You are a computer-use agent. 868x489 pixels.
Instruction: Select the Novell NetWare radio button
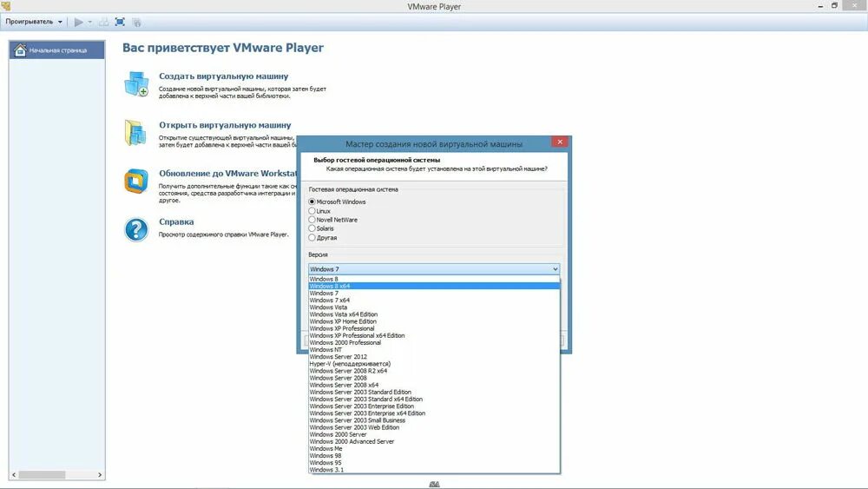312,220
